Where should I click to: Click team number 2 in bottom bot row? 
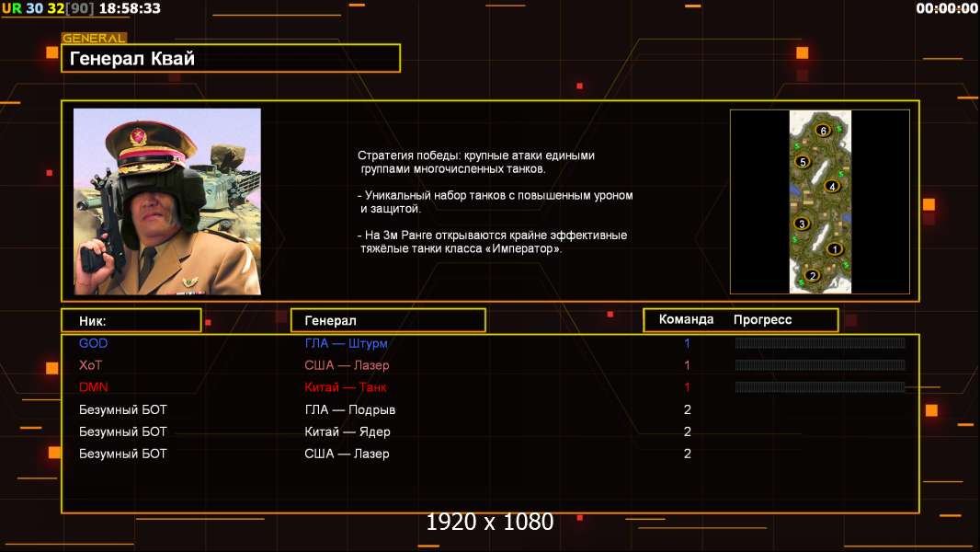(688, 454)
